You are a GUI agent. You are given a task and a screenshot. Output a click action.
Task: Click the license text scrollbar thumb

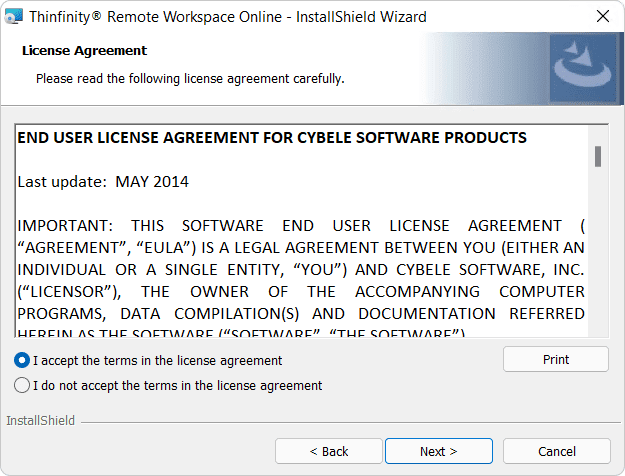597,156
